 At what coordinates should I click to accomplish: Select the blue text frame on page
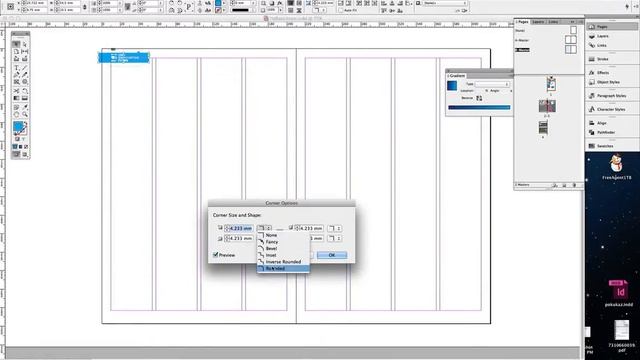click(124, 58)
